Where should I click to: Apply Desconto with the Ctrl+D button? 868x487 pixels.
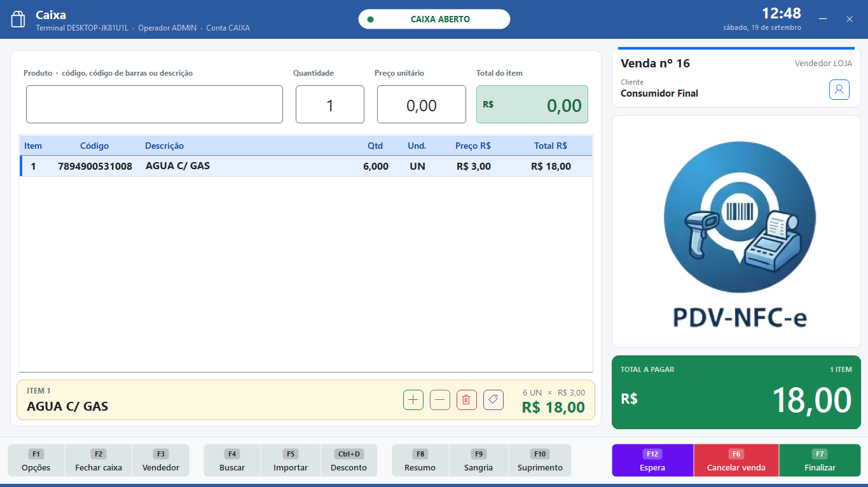(x=349, y=460)
